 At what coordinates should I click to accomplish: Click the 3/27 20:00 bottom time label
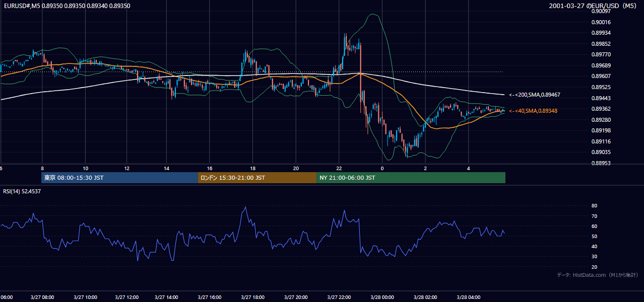coord(296,297)
